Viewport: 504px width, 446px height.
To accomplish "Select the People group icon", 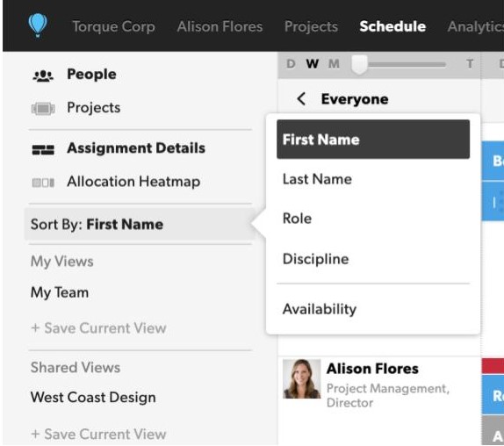I will coord(43,76).
